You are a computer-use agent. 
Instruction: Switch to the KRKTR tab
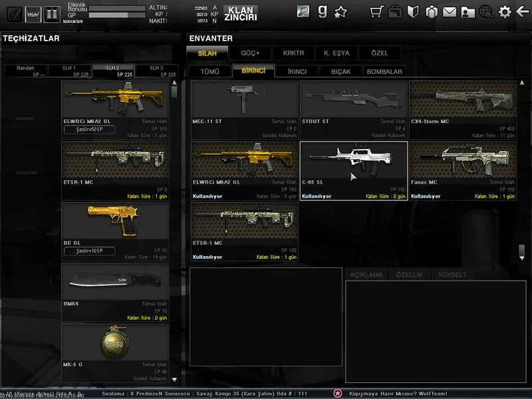pos(293,53)
